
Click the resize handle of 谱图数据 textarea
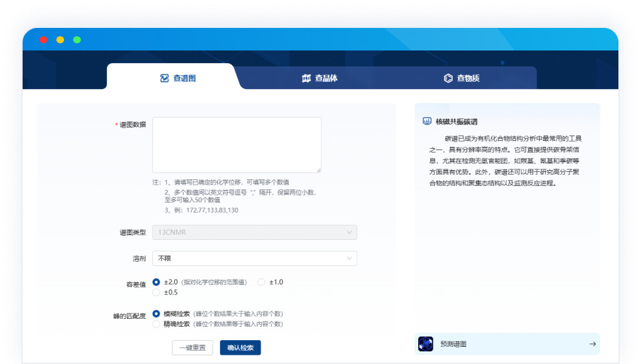pyautogui.click(x=318, y=169)
